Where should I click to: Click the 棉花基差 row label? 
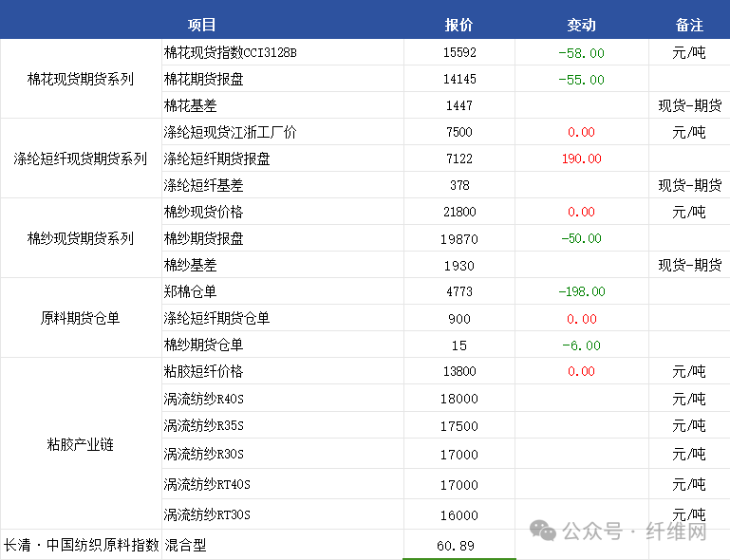coord(191,105)
